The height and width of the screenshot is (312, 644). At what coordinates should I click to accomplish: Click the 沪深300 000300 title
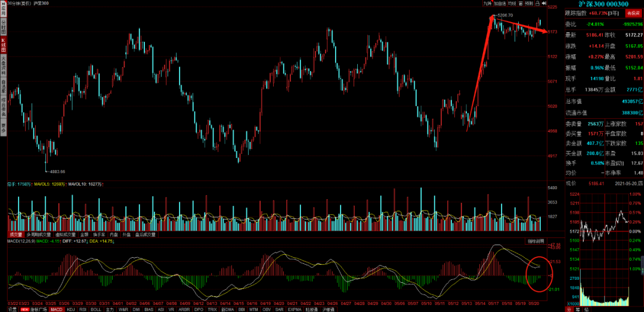[603, 4]
